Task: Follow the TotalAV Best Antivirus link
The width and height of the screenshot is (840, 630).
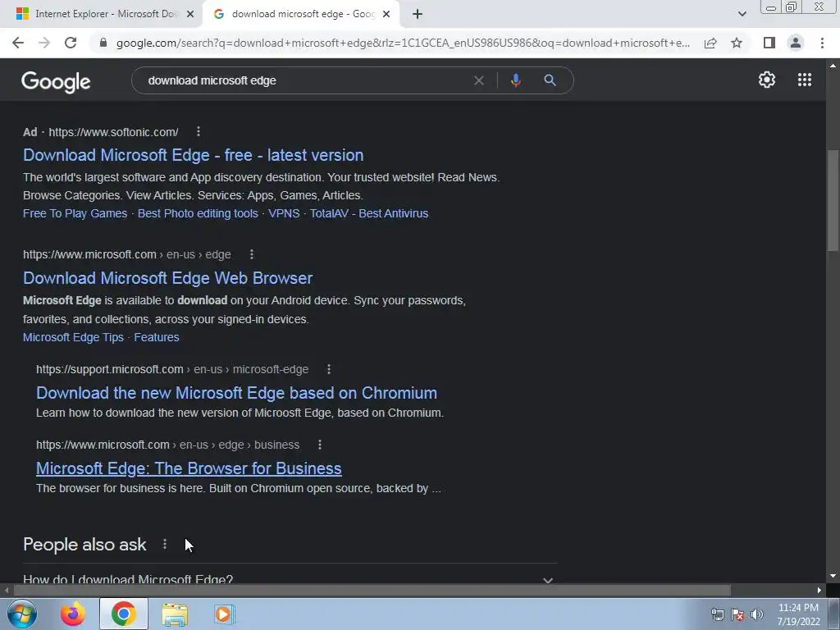Action: (x=369, y=213)
